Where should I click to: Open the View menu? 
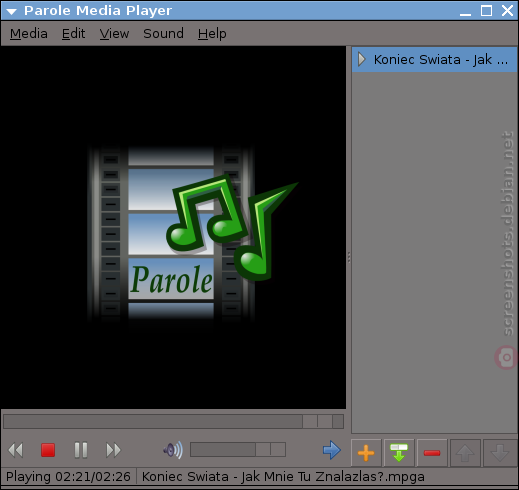114,34
